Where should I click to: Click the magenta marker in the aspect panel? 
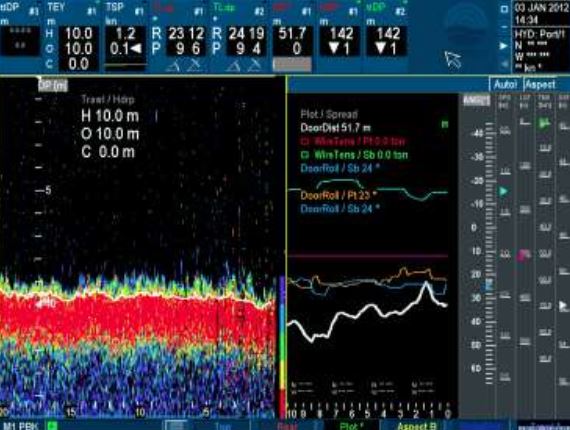(x=524, y=255)
